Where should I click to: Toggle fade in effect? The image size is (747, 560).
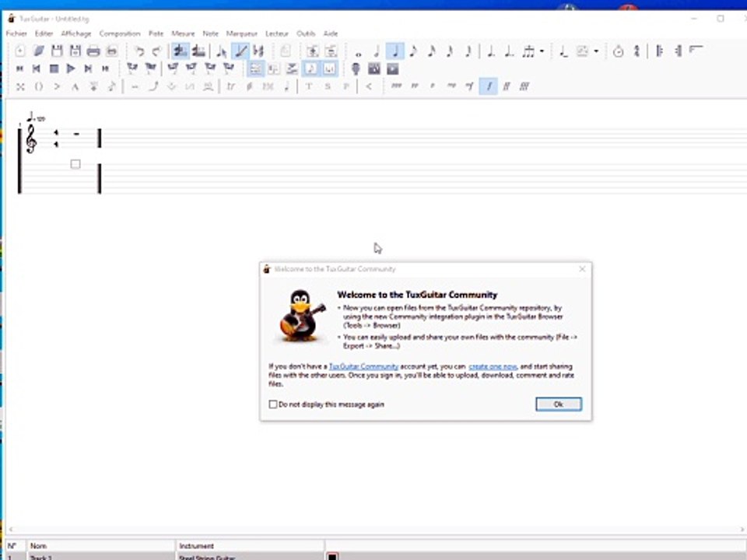[x=369, y=86]
